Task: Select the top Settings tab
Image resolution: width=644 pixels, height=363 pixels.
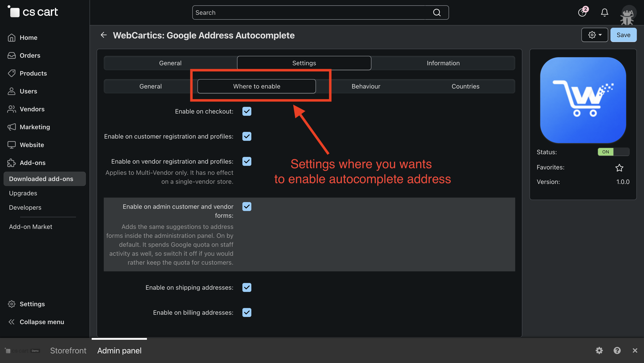Action: point(304,63)
